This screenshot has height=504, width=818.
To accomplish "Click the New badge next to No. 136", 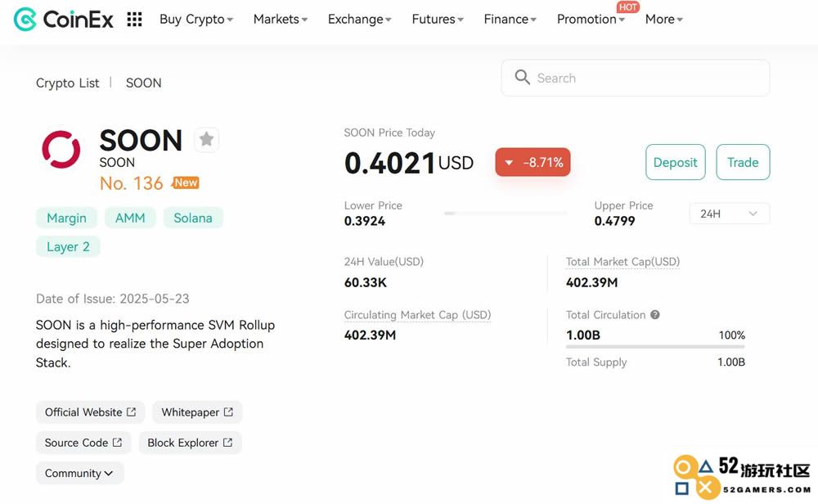I will 186,182.
